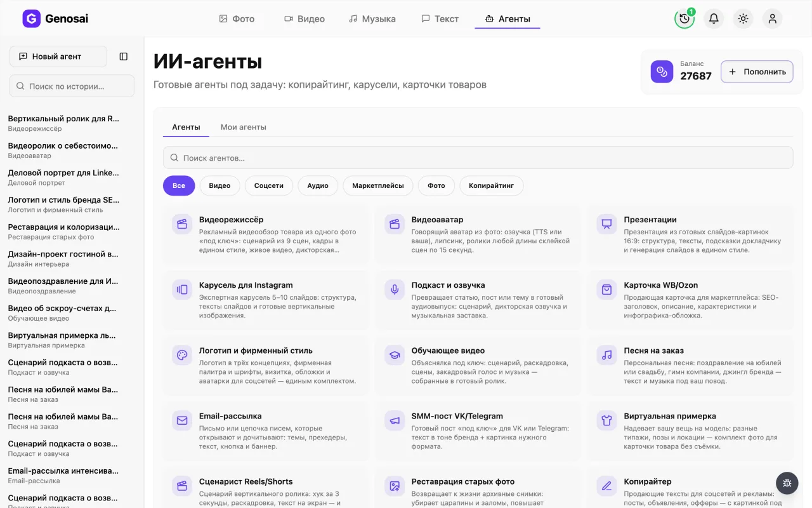The width and height of the screenshot is (812, 508).
Task: Open the Презентации agent title
Action: pyautogui.click(x=650, y=220)
